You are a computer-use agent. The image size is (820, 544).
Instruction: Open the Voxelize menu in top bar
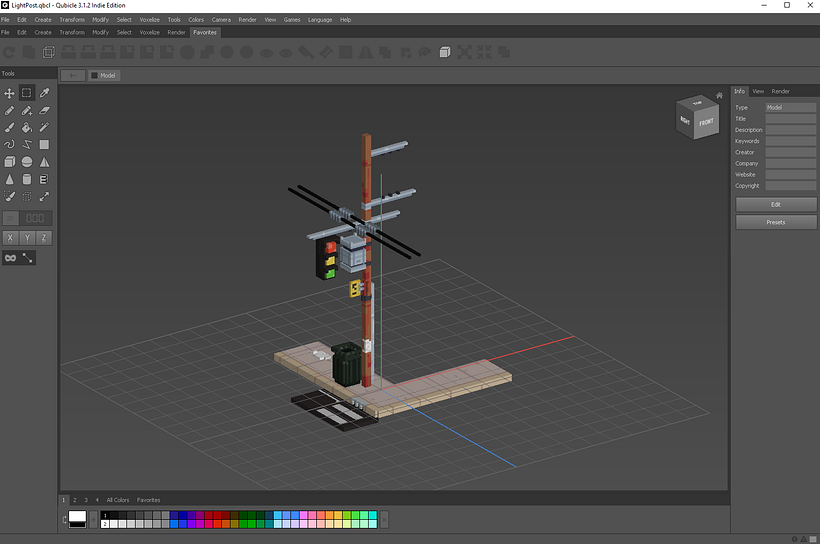(150, 20)
